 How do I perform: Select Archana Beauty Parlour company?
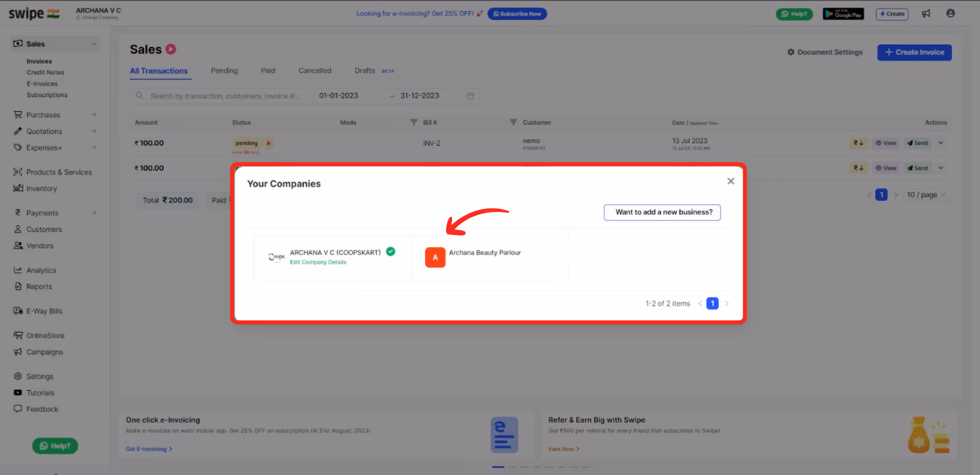pyautogui.click(x=489, y=257)
